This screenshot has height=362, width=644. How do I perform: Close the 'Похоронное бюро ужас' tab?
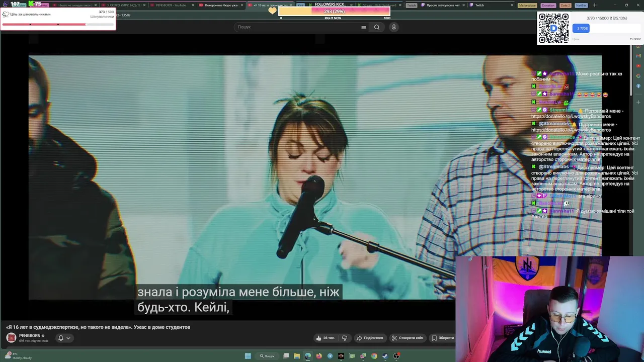click(x=242, y=5)
